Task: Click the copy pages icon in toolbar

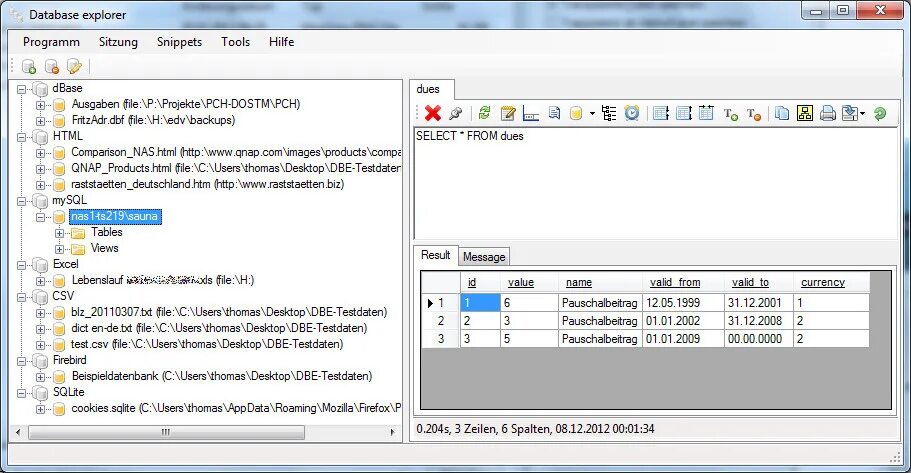Action: (782, 113)
